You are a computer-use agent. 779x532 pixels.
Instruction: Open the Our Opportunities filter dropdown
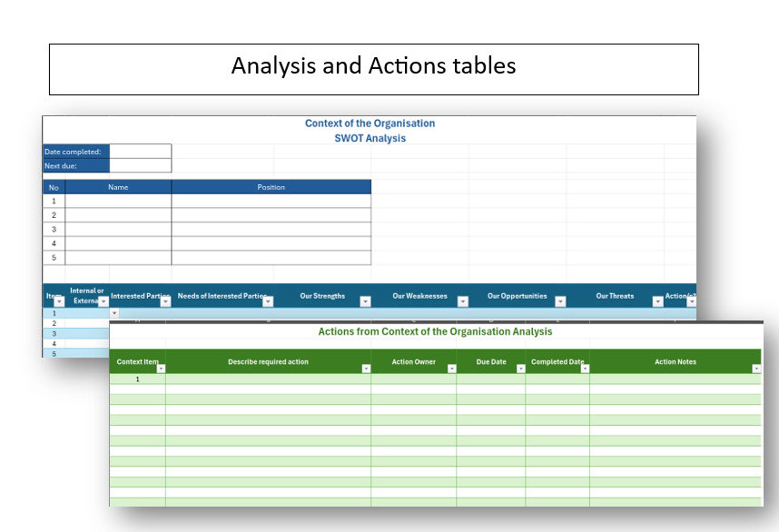[x=561, y=302]
